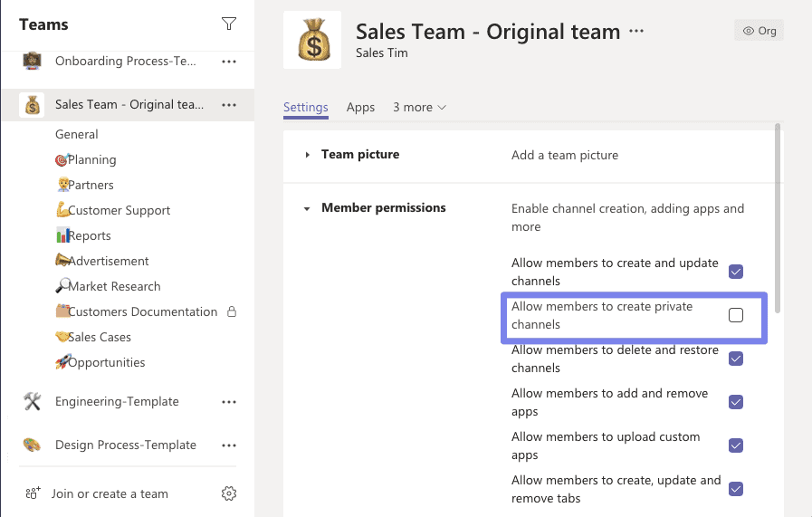This screenshot has width=812, height=517.
Task: Select the Design Process-Template team
Action: (126, 445)
